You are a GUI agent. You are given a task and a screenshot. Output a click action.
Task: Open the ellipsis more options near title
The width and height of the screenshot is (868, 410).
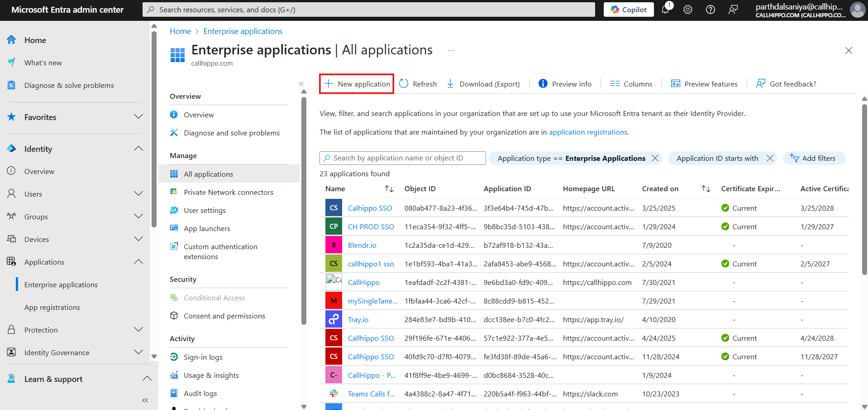pyautogui.click(x=451, y=50)
